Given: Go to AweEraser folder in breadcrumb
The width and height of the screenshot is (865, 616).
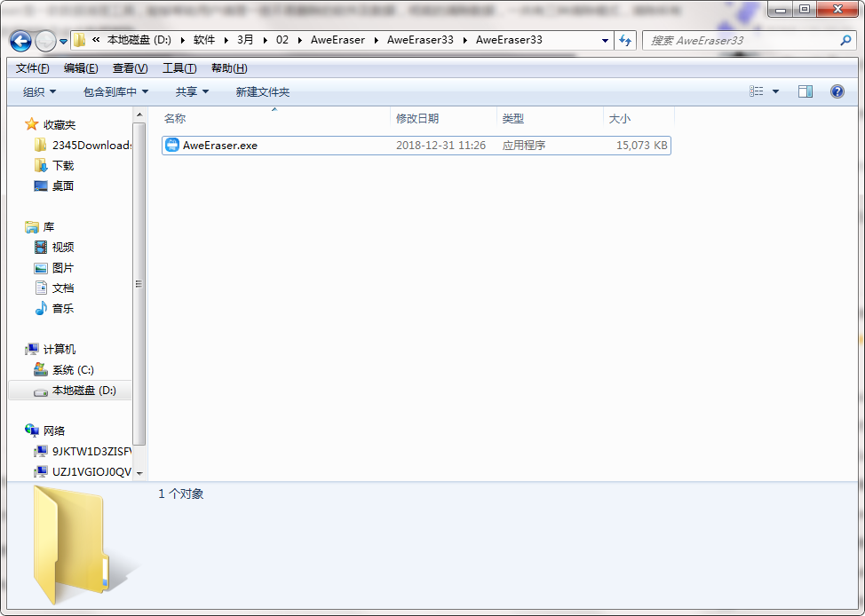Looking at the screenshot, I should (x=337, y=40).
